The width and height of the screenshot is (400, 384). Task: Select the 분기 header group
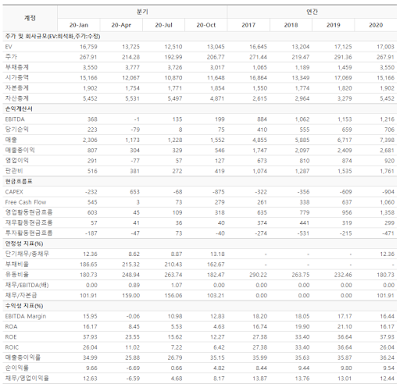tap(142, 12)
